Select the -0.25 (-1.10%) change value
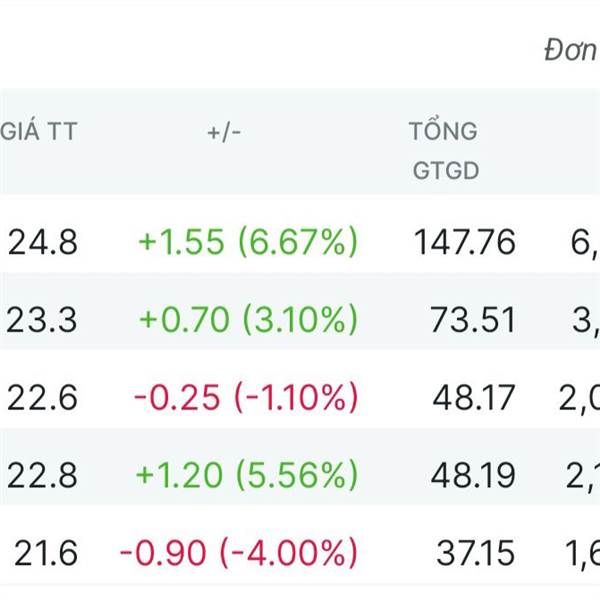The image size is (600, 600). [246, 398]
